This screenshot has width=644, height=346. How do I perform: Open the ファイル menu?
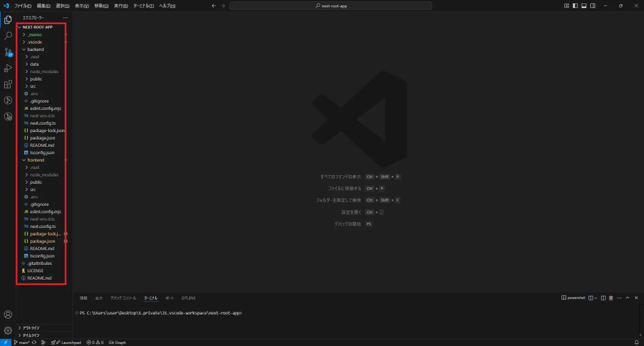pos(23,6)
